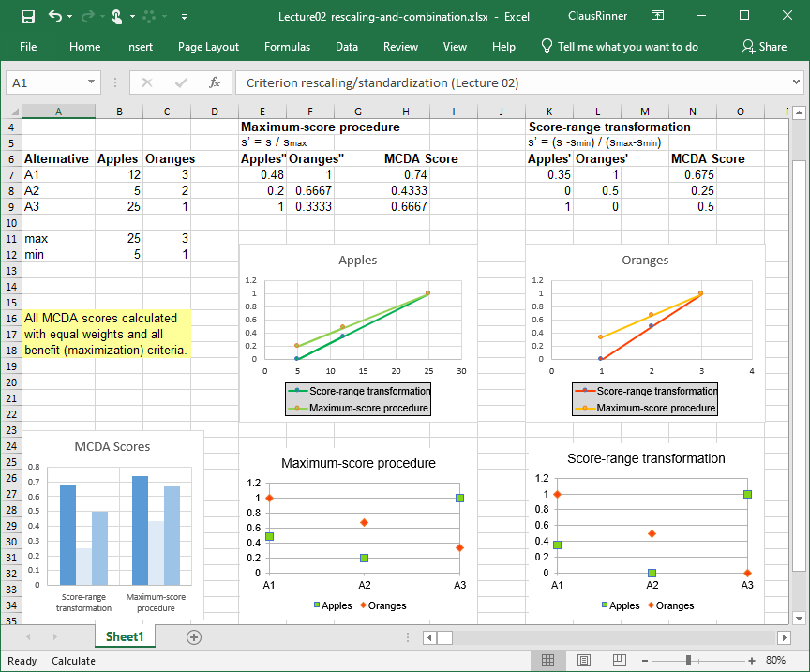Click cell containing 'Alternative'

[58, 158]
